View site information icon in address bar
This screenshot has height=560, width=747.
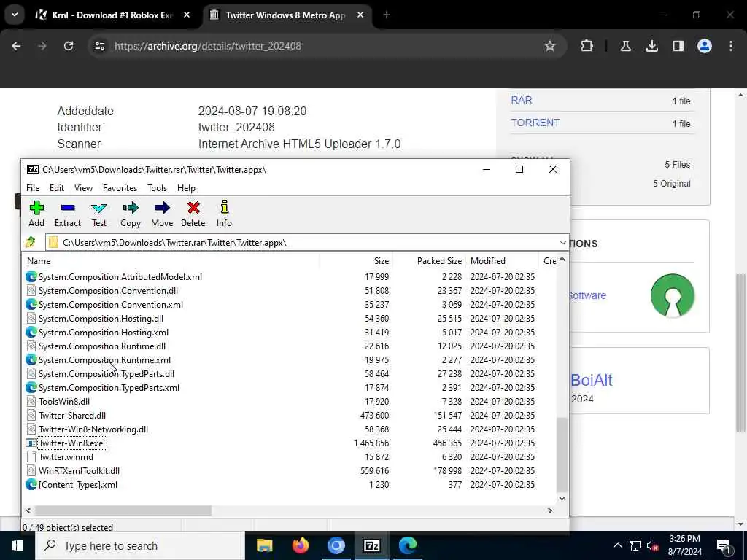point(99,46)
